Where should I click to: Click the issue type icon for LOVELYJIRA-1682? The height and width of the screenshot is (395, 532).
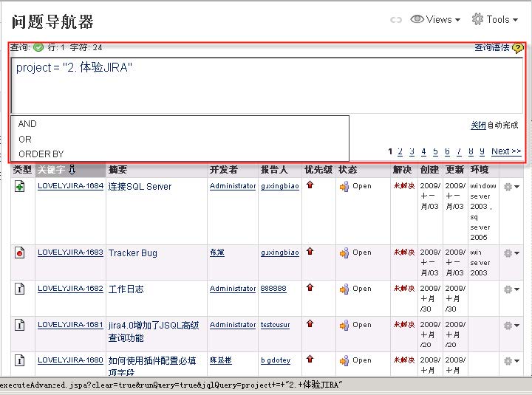20,289
